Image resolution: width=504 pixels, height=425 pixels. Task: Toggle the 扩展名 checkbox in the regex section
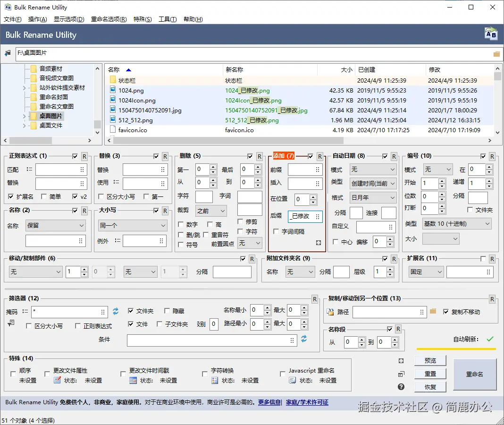tap(11, 196)
